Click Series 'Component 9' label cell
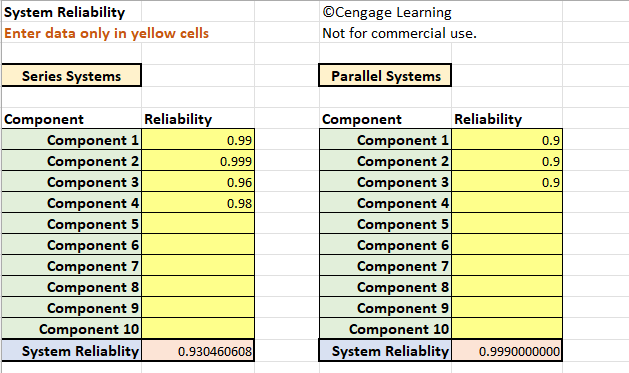 (71, 308)
